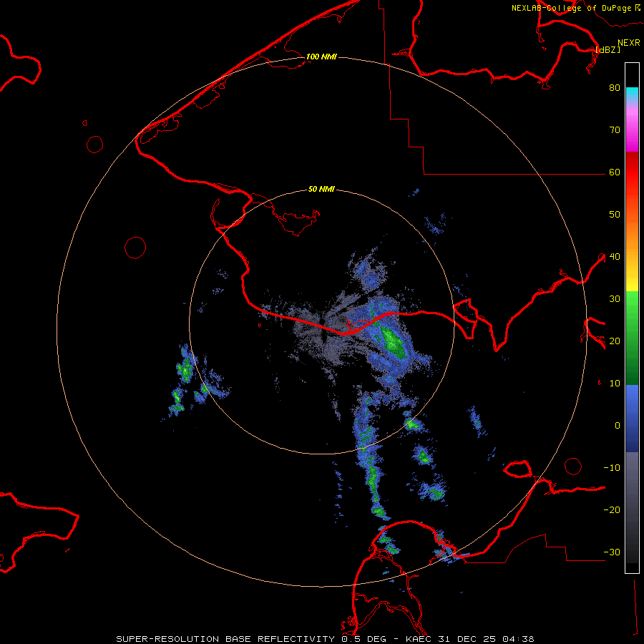Click the 80 value on the color scale
This screenshot has height=644, width=644.
(x=615, y=88)
